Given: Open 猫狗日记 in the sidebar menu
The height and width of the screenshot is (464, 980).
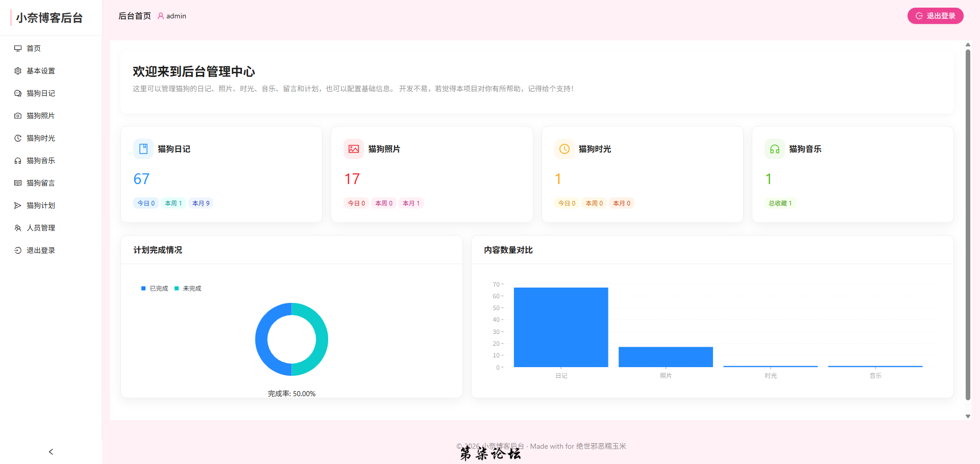Looking at the screenshot, I should tap(41, 93).
